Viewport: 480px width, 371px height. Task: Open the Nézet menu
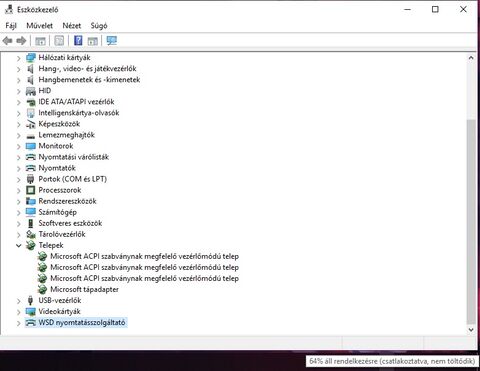pyautogui.click(x=72, y=26)
